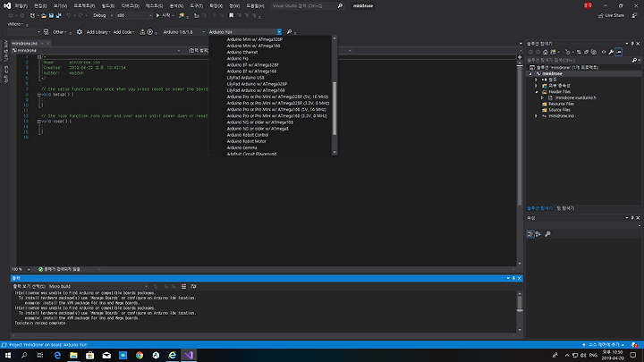
Task: Toggle Categorized view in Properties panel
Action: (530, 234)
